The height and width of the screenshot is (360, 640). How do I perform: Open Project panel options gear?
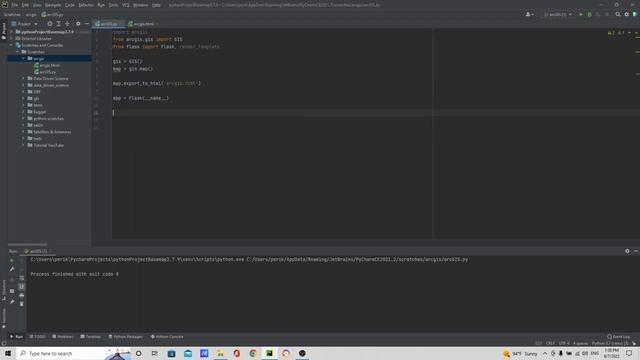78,24
